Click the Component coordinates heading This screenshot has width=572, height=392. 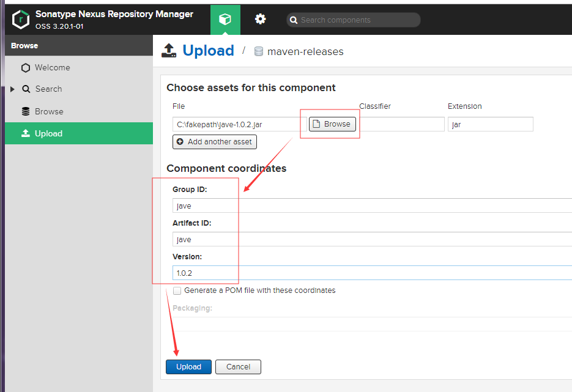point(226,168)
